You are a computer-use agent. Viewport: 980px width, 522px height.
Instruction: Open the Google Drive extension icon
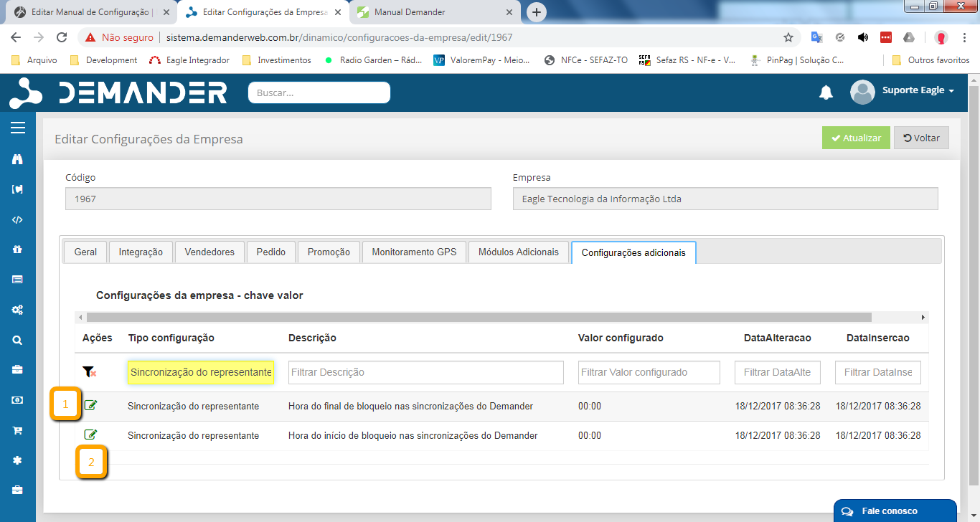click(908, 37)
